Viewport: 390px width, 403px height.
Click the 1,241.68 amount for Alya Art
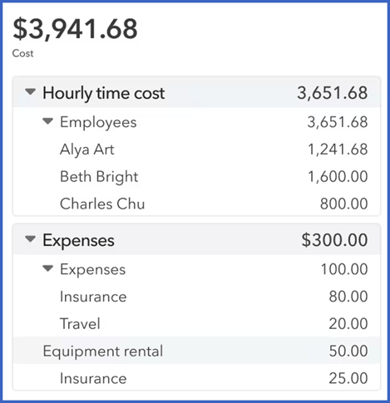pos(338,149)
